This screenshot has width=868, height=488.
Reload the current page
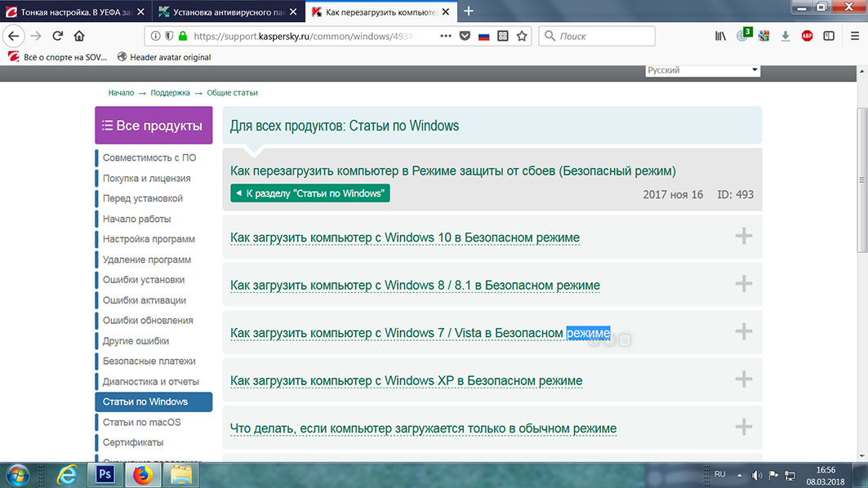point(58,36)
